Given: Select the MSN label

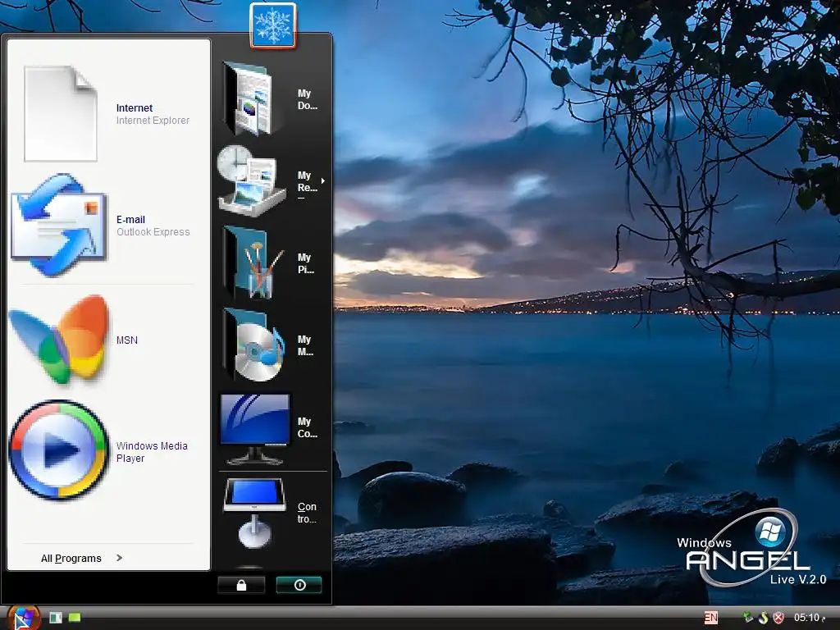Looking at the screenshot, I should pyautogui.click(x=127, y=340).
